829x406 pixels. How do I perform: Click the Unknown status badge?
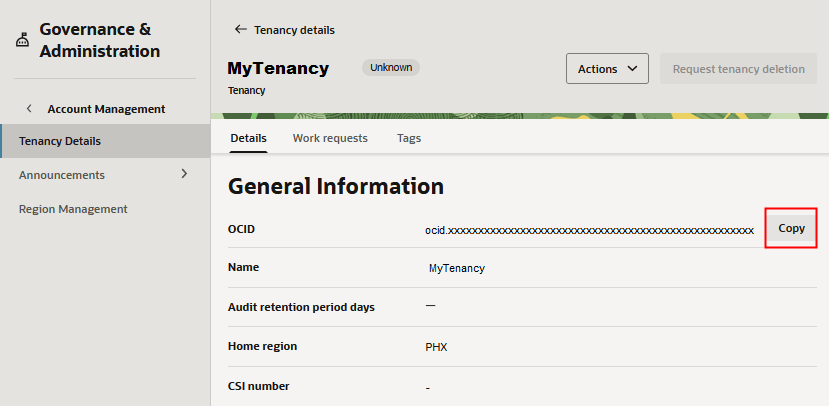391,68
